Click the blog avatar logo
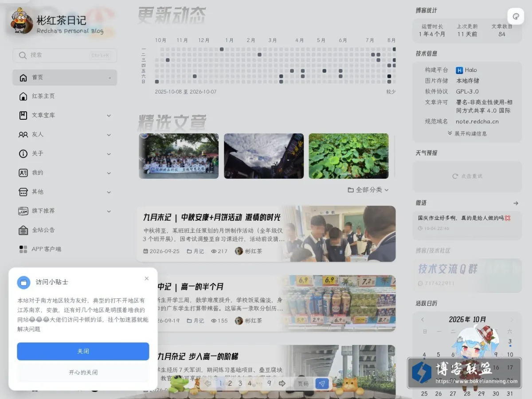This screenshot has width=532, height=399. [21, 20]
